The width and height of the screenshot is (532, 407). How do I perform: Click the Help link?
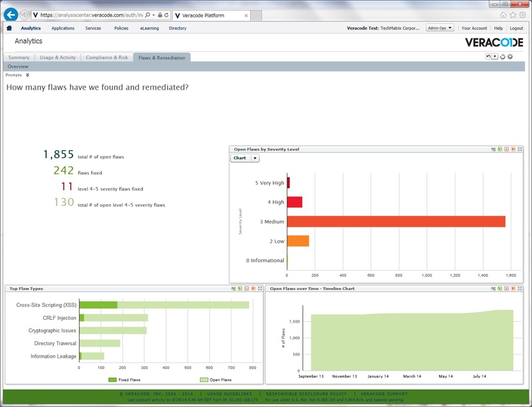pyautogui.click(x=498, y=28)
